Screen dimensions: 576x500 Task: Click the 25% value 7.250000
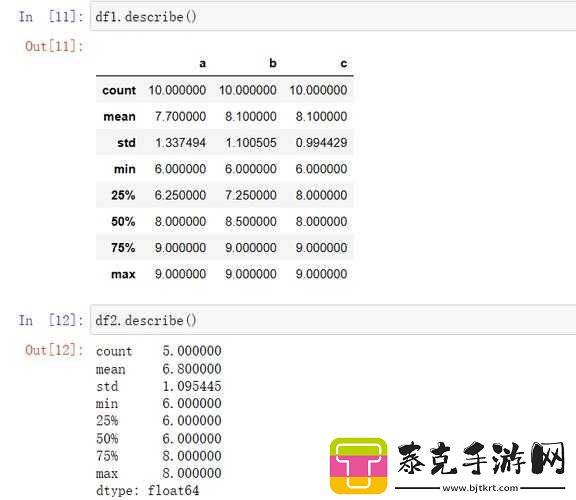click(251, 195)
